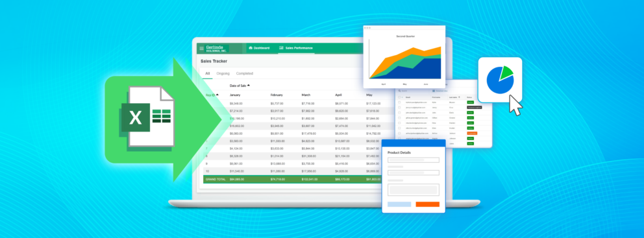Viewport: 644px width, 238px height.
Task: Check the box for Ellen Hunter row
Action: coord(399,128)
